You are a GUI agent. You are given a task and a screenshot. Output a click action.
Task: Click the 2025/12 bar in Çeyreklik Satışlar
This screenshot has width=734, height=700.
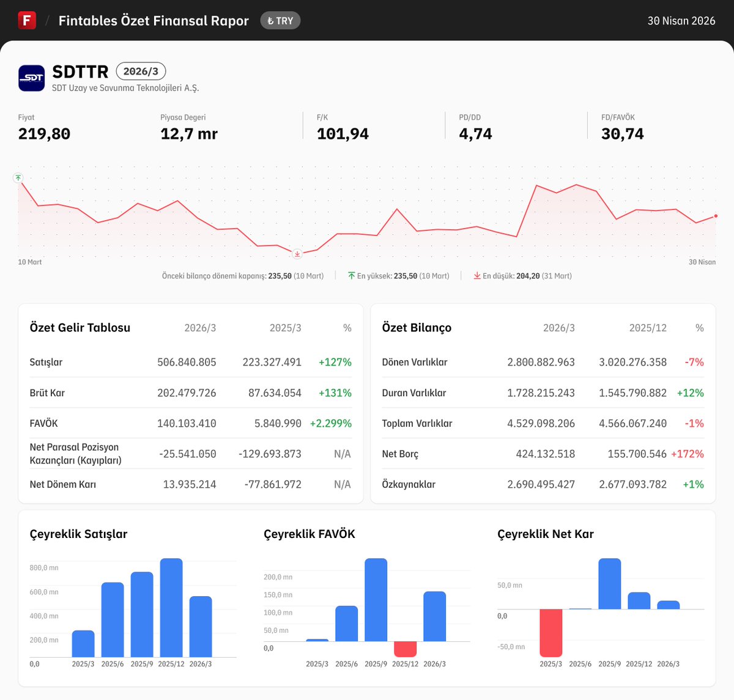click(x=171, y=608)
